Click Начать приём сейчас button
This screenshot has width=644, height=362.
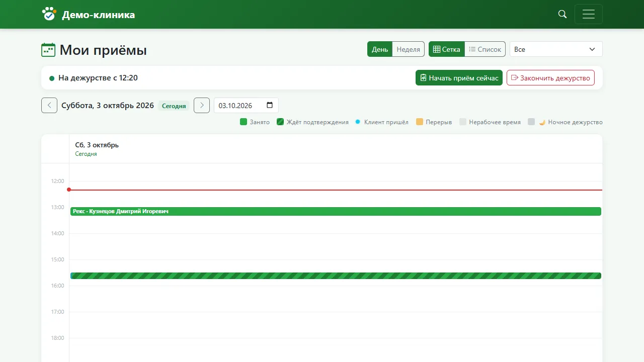[459, 78]
